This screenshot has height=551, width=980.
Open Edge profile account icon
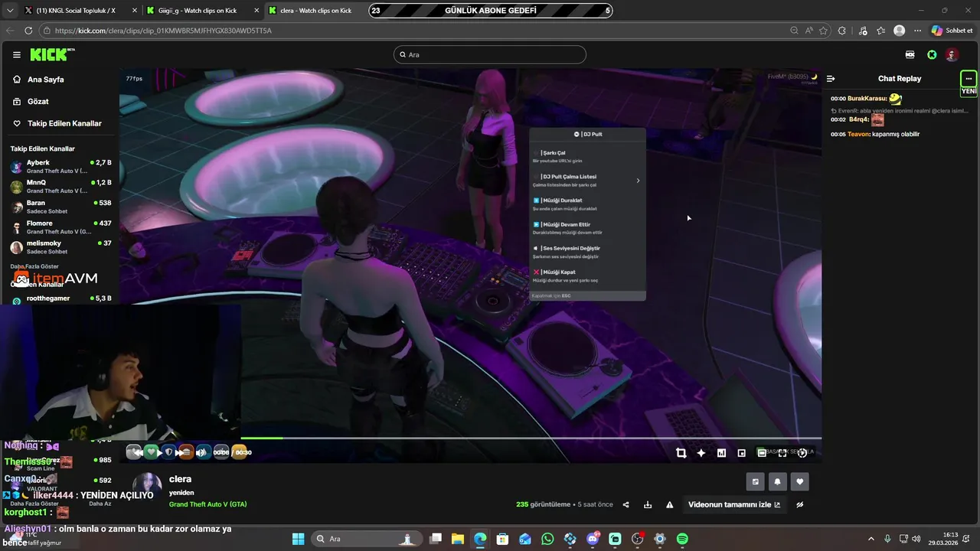(x=900, y=31)
